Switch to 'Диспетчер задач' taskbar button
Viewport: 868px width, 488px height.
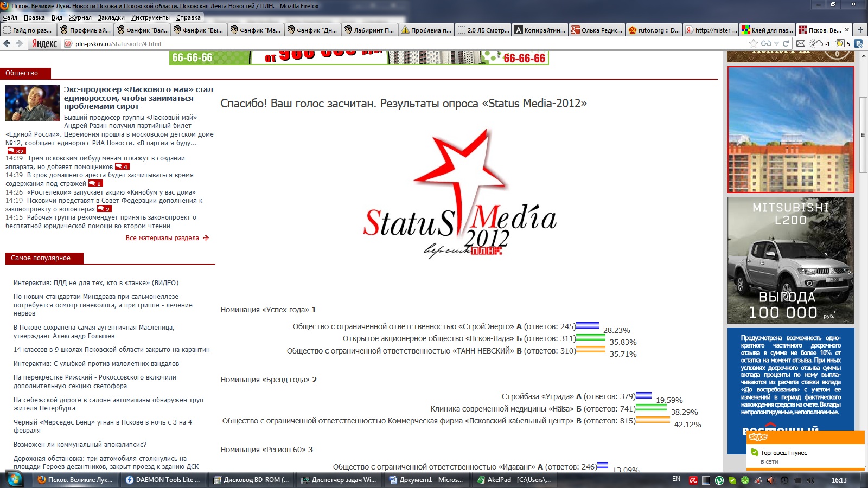(x=339, y=480)
